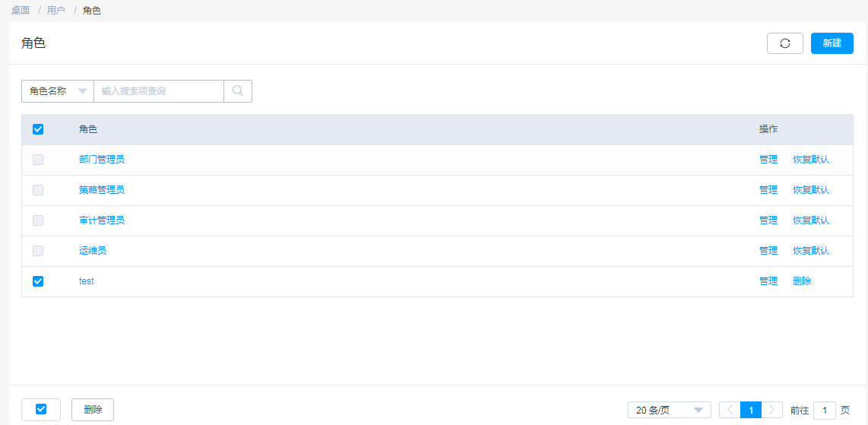The height and width of the screenshot is (425, 868).
Task: Uncheck the test role checkbox
Action: click(38, 281)
